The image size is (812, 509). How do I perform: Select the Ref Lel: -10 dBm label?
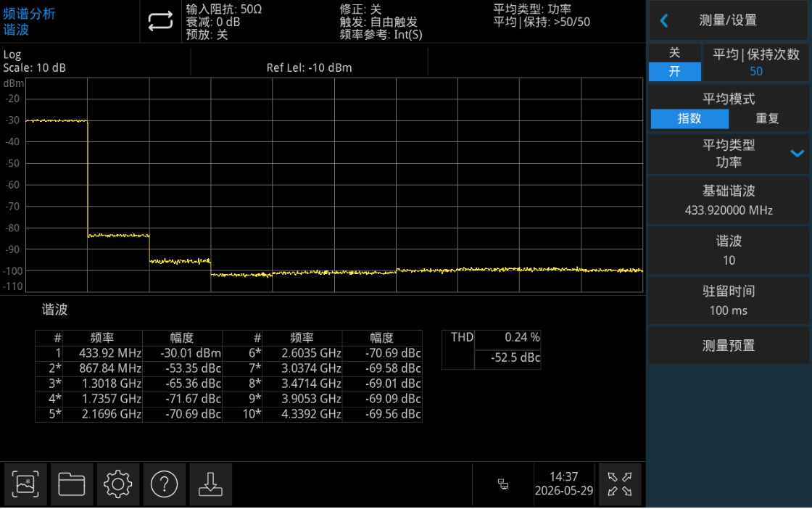pyautogui.click(x=309, y=68)
